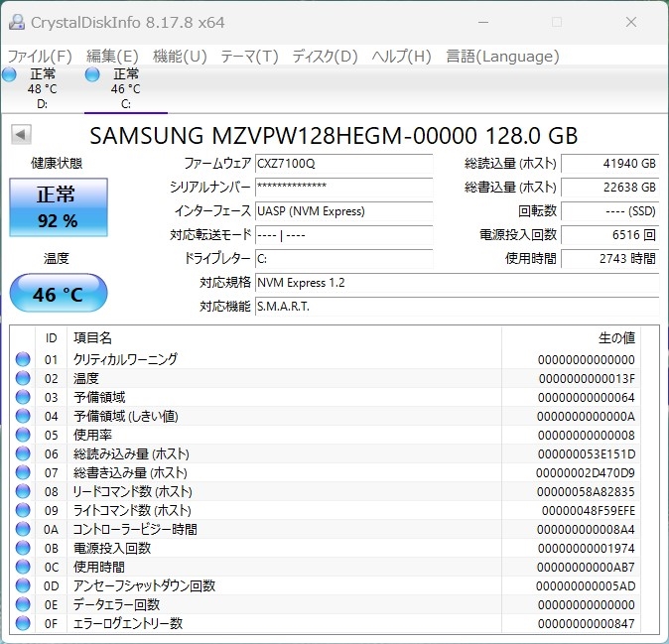Image resolution: width=669 pixels, height=644 pixels.
Task: Click status icon for アンセーフシャットダウン回数 row
Action: [23, 585]
